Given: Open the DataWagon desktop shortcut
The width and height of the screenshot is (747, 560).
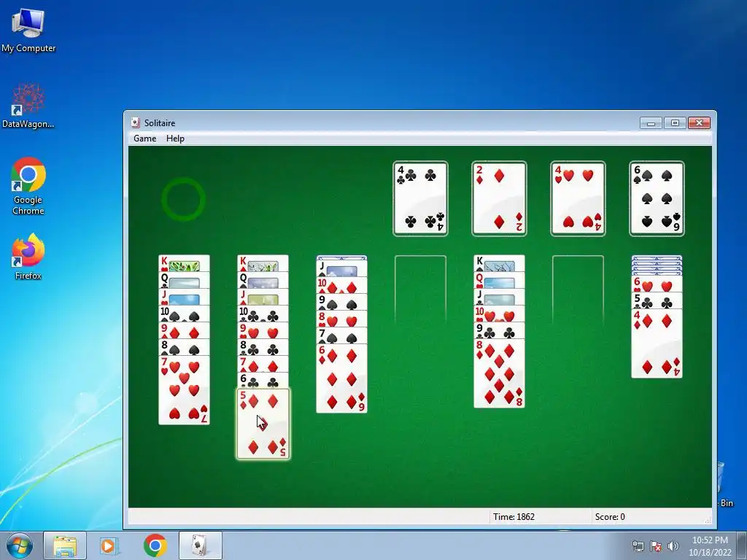Looking at the screenshot, I should (28, 106).
